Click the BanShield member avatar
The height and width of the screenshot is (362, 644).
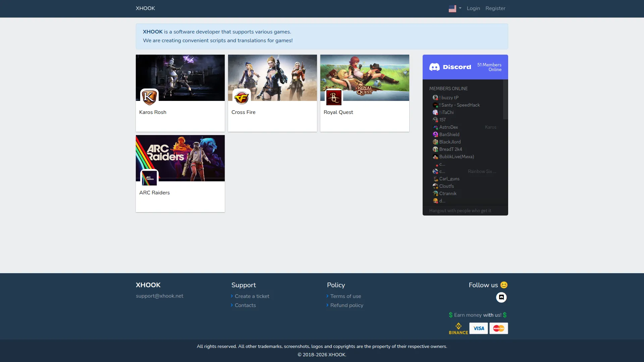(x=435, y=134)
